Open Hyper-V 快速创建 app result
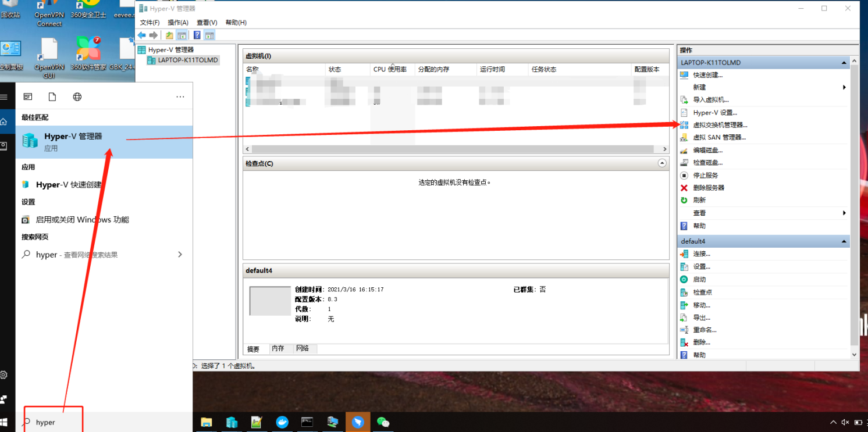Screen dimensions: 868x432 tap(69, 185)
